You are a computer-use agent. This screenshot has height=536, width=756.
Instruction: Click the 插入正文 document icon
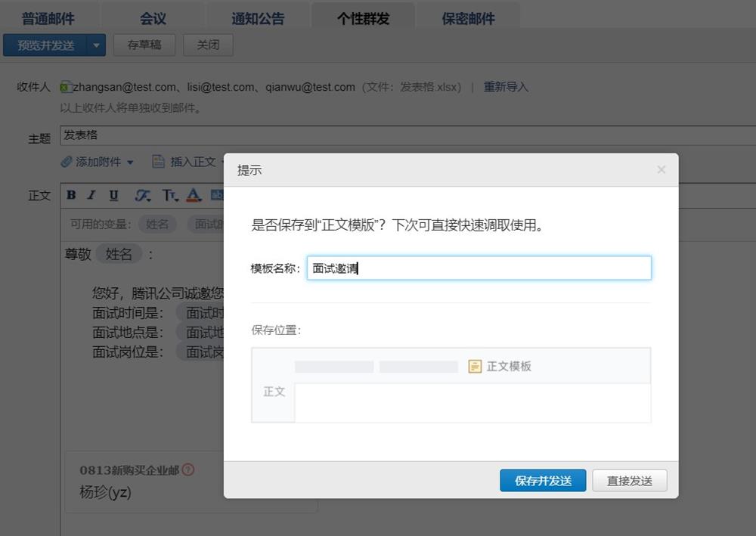tap(158, 162)
